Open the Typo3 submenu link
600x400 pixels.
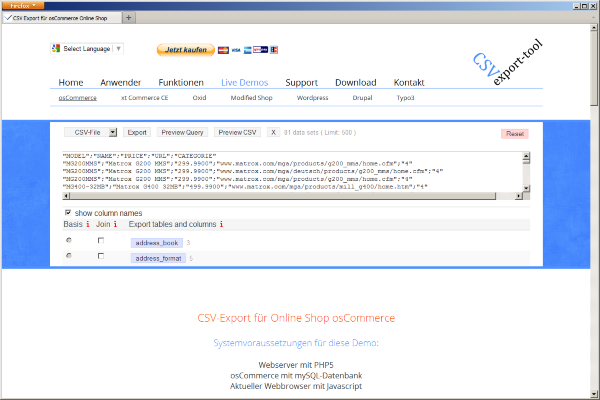(x=405, y=98)
